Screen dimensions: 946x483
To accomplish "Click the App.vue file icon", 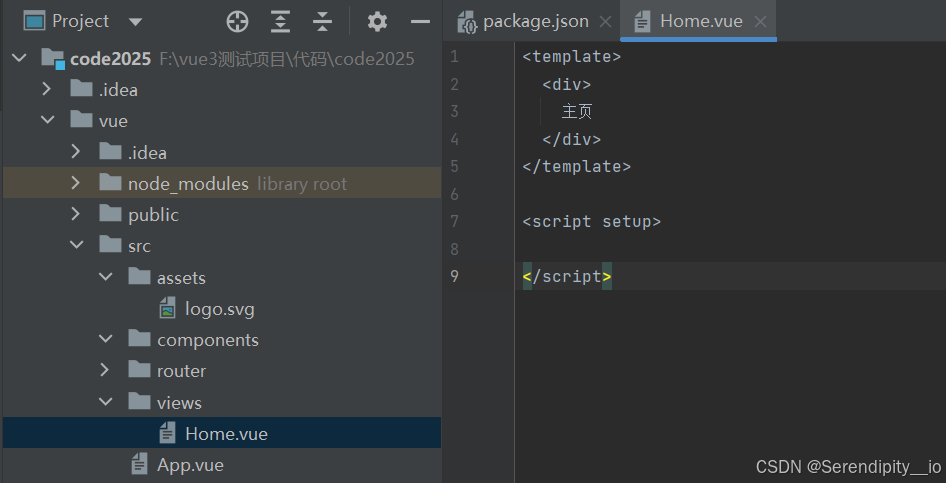I will [x=139, y=464].
